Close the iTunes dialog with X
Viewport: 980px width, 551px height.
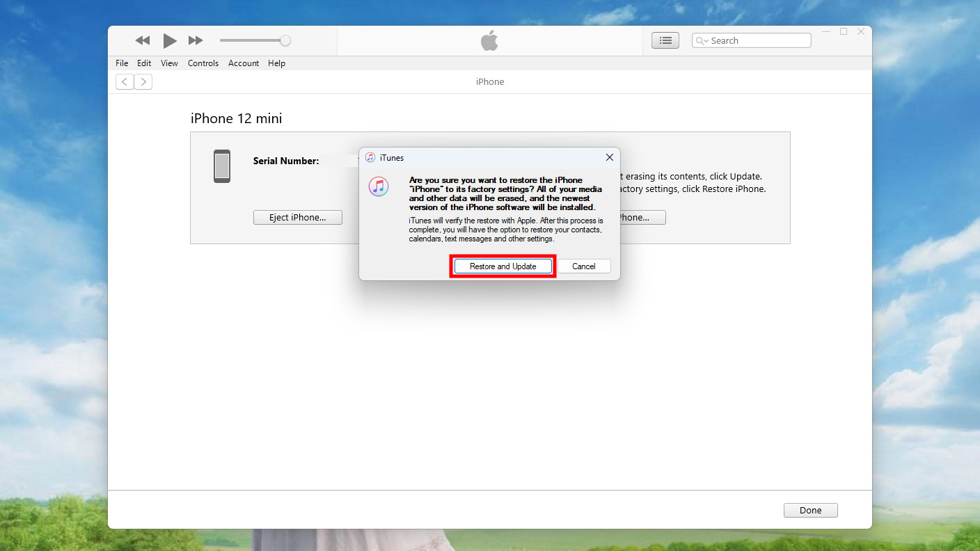(609, 157)
